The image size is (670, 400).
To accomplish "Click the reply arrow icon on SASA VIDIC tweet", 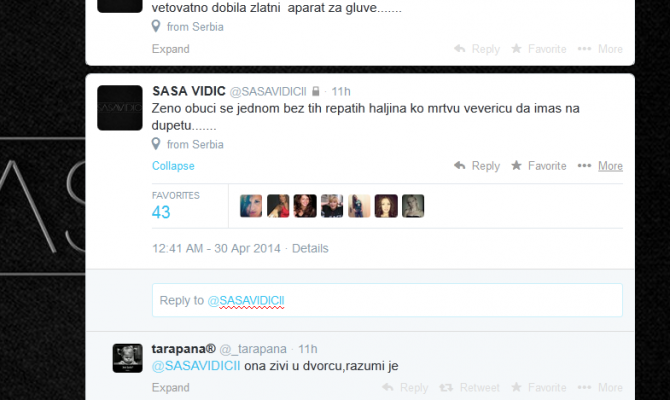I will pyautogui.click(x=459, y=165).
